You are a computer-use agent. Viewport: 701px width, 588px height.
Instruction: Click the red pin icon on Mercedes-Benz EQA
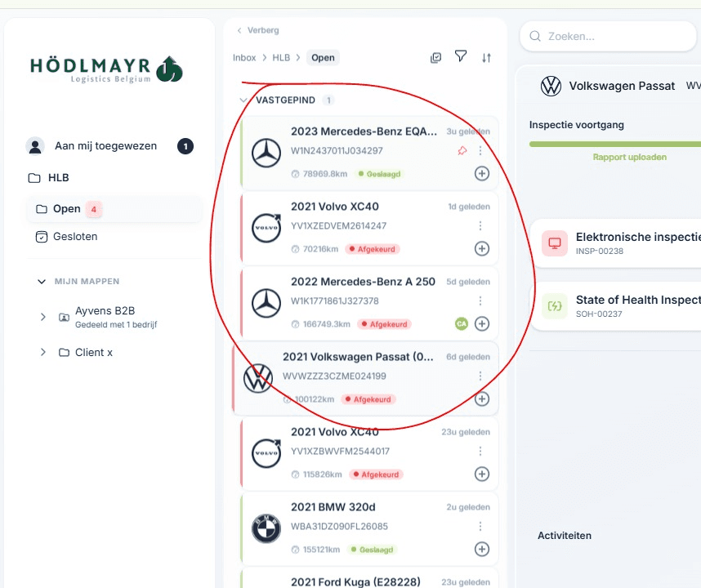point(462,150)
